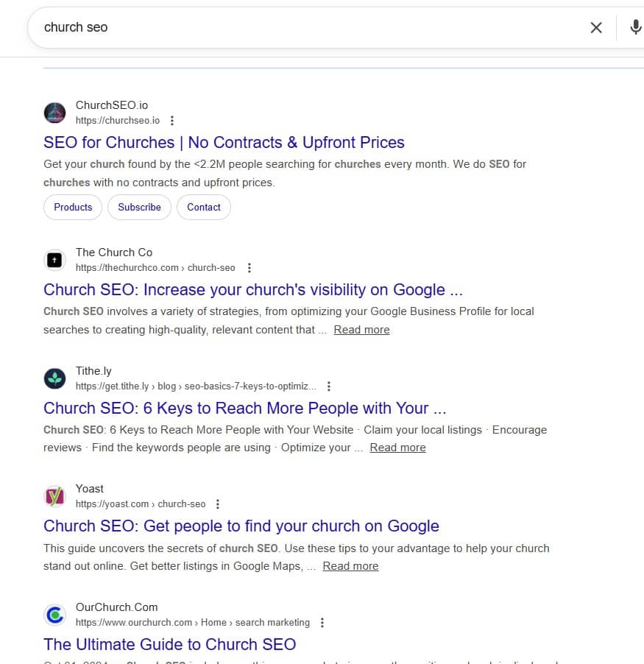Click Read more under Yoast result
The image size is (644, 664).
[350, 566]
